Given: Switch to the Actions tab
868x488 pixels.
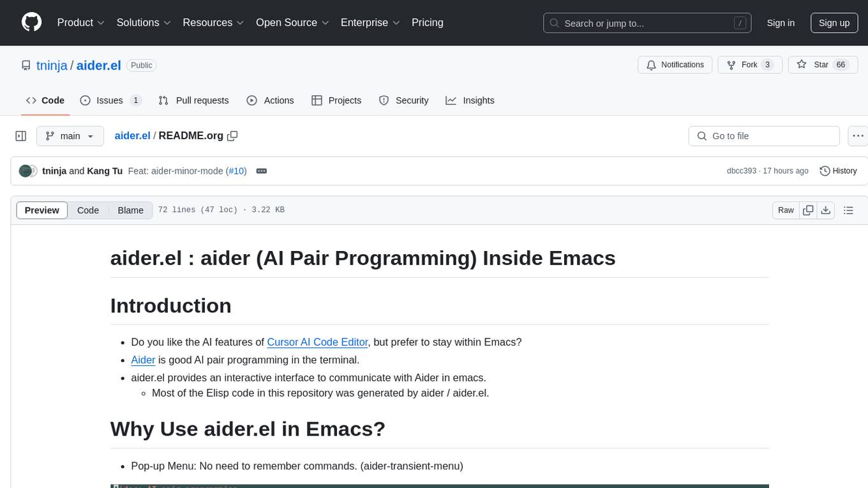Looking at the screenshot, I should [270, 100].
